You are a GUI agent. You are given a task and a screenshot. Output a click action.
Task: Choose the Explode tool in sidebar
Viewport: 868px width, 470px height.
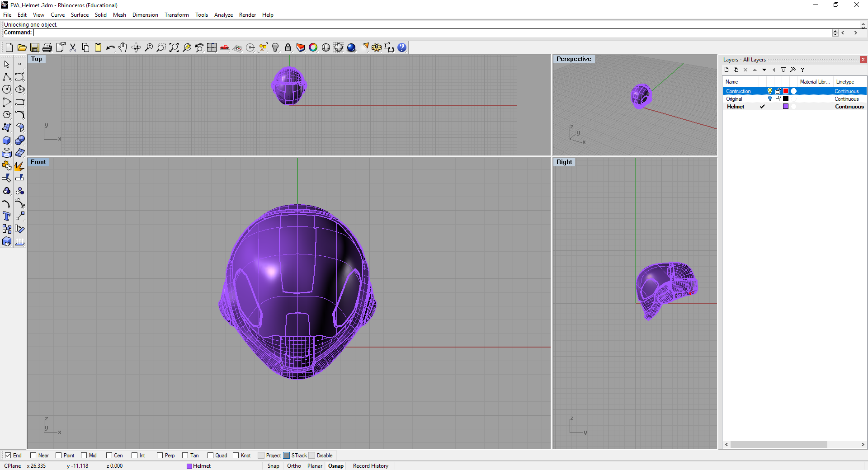coord(19,166)
